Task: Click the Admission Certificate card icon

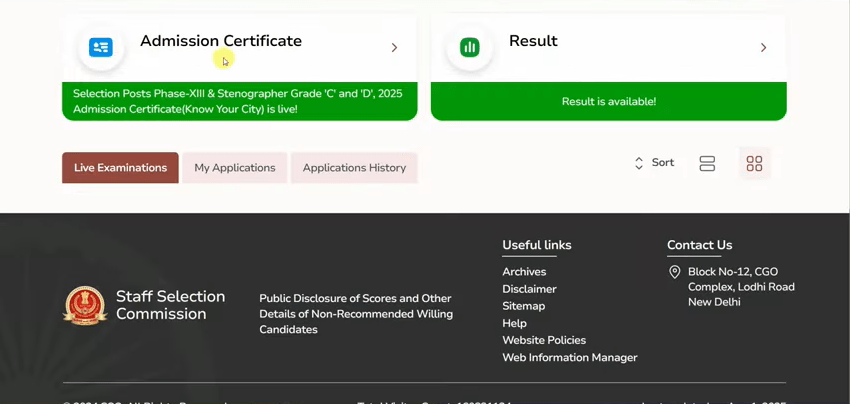Action: click(x=101, y=47)
